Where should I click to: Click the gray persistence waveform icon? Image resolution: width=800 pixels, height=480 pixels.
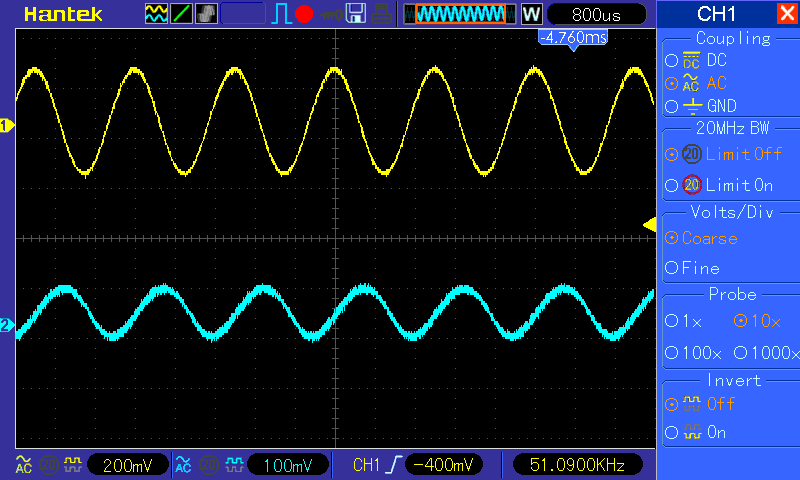pyautogui.click(x=206, y=14)
